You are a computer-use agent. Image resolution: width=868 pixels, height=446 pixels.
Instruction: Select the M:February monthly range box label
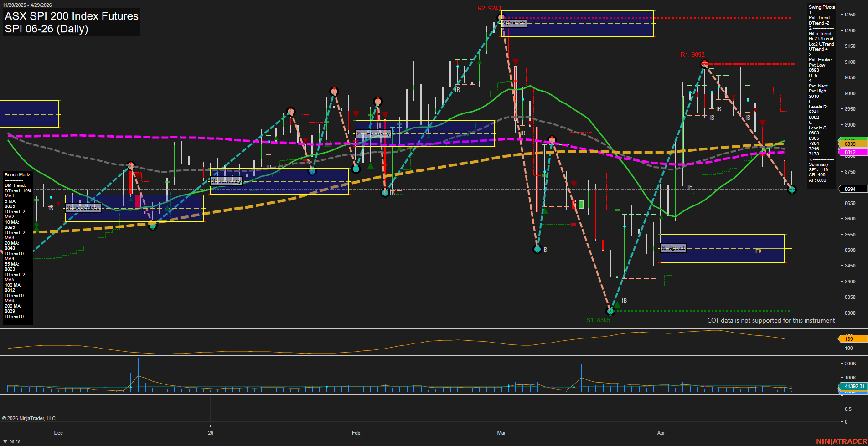click(373, 133)
